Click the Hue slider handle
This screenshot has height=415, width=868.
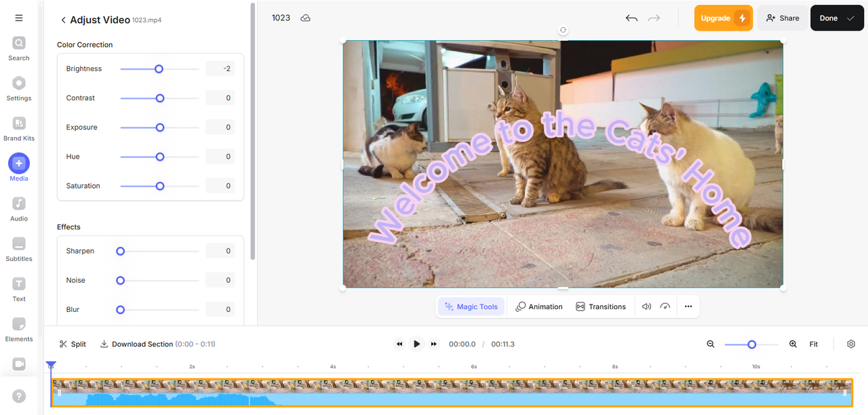[160, 156]
